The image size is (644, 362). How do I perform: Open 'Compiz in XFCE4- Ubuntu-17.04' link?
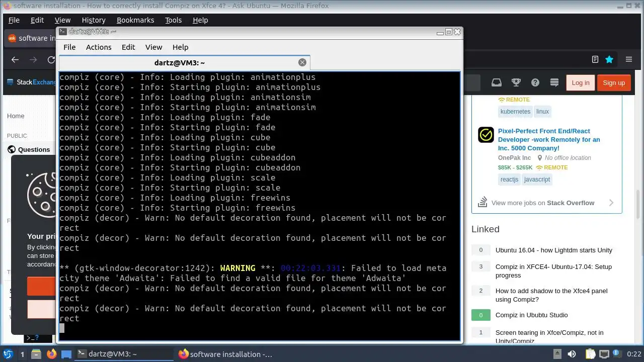tap(553, 271)
